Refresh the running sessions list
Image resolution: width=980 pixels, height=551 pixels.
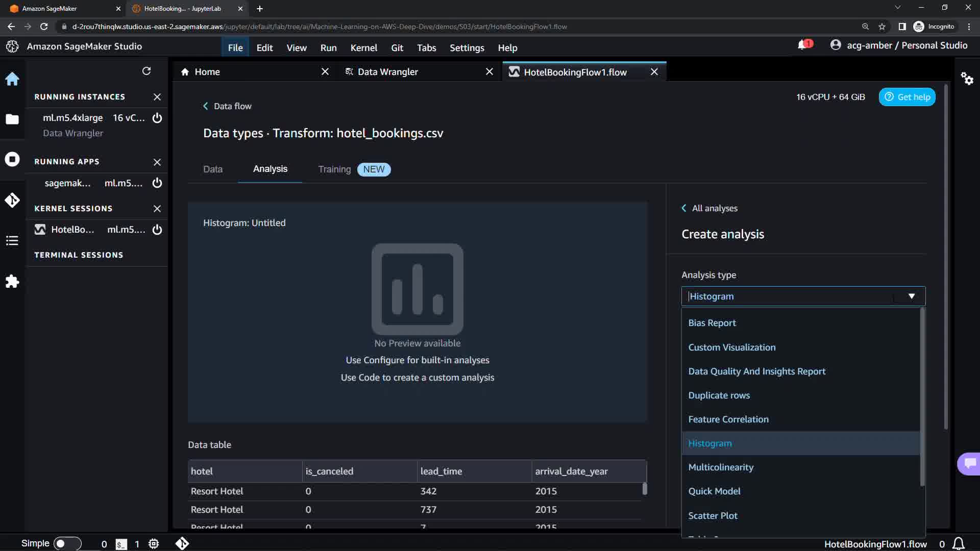[x=146, y=71]
